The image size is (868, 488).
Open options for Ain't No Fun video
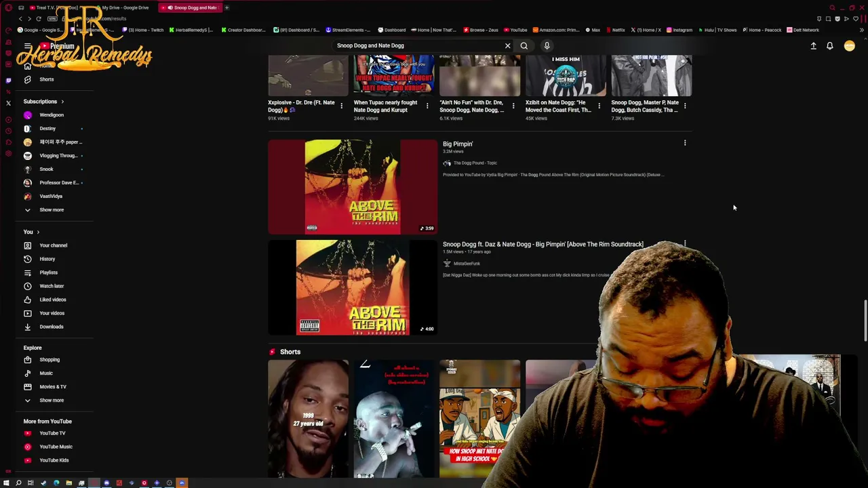pos(513,106)
